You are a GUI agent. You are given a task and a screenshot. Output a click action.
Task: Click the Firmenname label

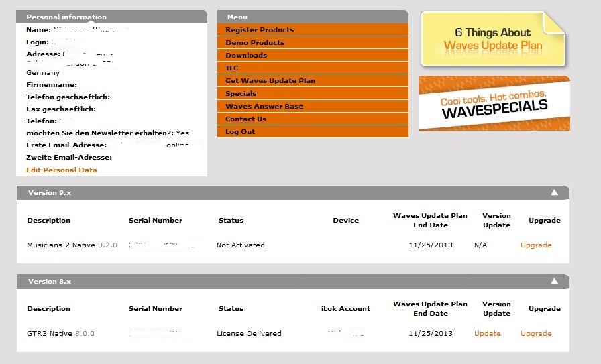click(52, 84)
